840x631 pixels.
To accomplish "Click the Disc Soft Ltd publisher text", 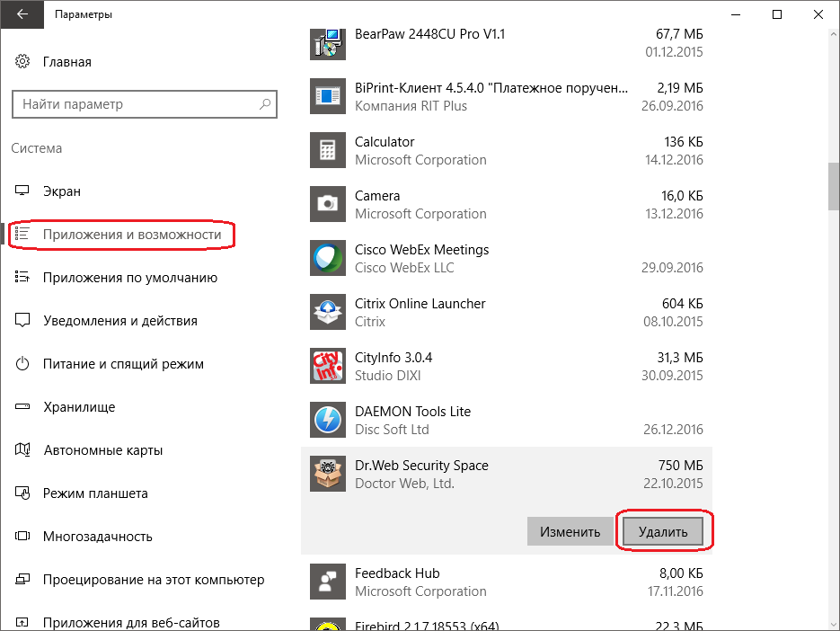I will click(x=392, y=430).
